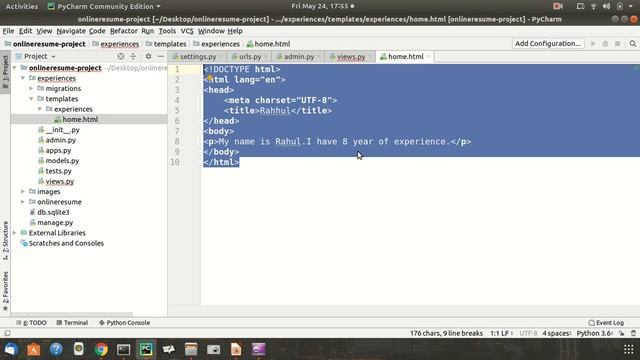
Task: Open the Navigate menu
Action: 71,31
